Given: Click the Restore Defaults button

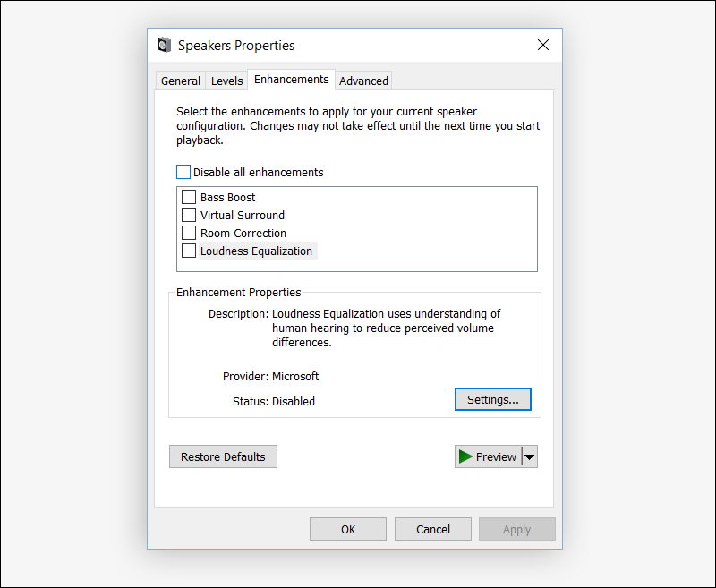Looking at the screenshot, I should 223,456.
